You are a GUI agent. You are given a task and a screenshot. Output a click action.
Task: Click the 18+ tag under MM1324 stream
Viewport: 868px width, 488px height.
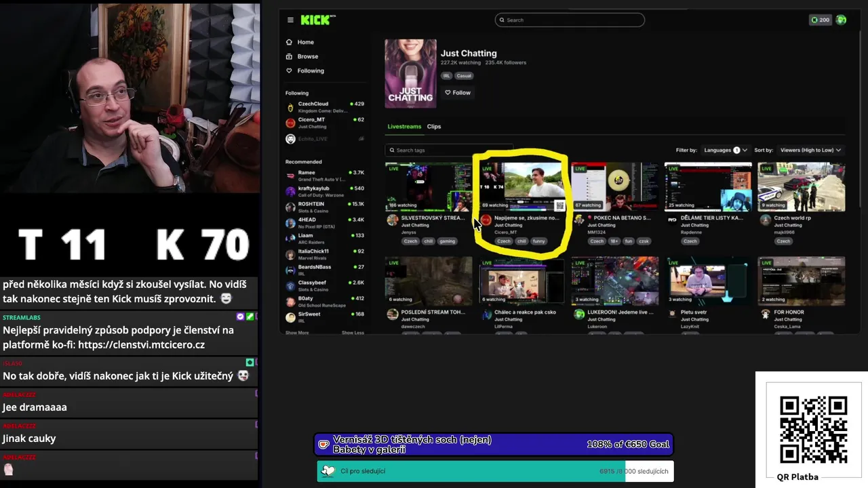pyautogui.click(x=613, y=241)
